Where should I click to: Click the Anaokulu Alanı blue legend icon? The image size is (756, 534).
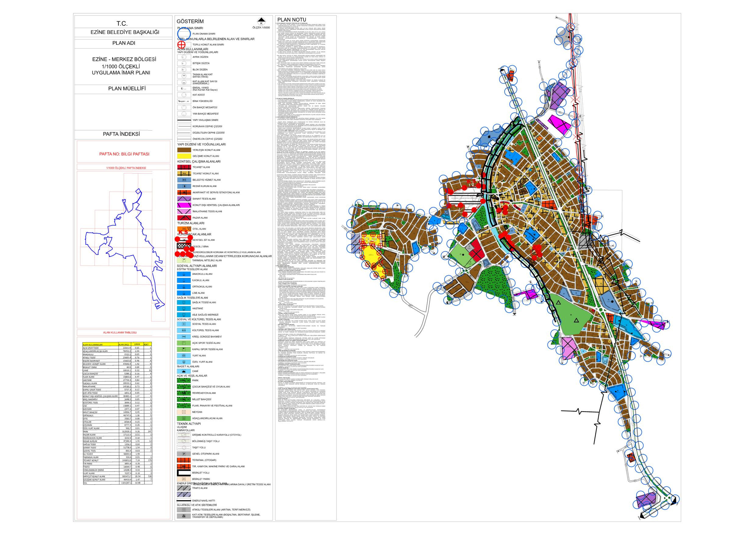coord(184,274)
